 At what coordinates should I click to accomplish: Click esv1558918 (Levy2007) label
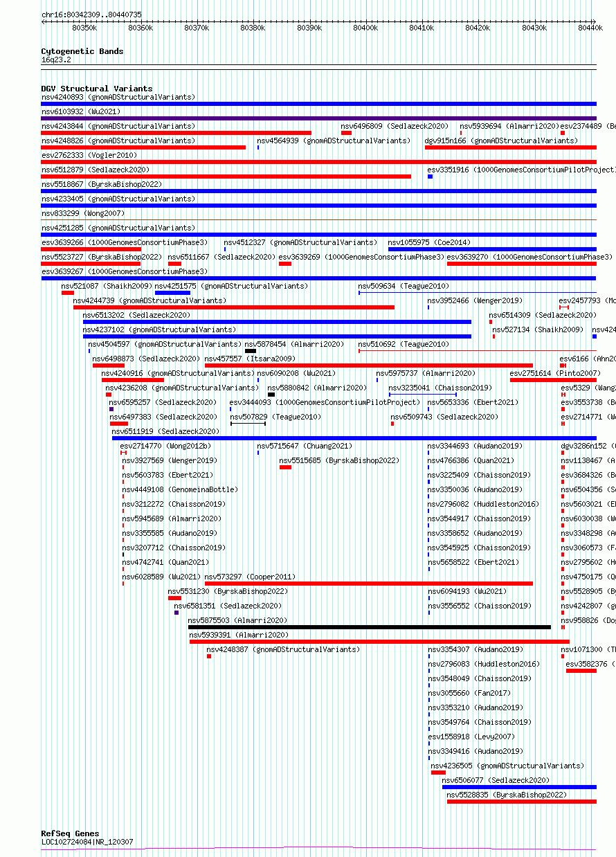coord(471,737)
